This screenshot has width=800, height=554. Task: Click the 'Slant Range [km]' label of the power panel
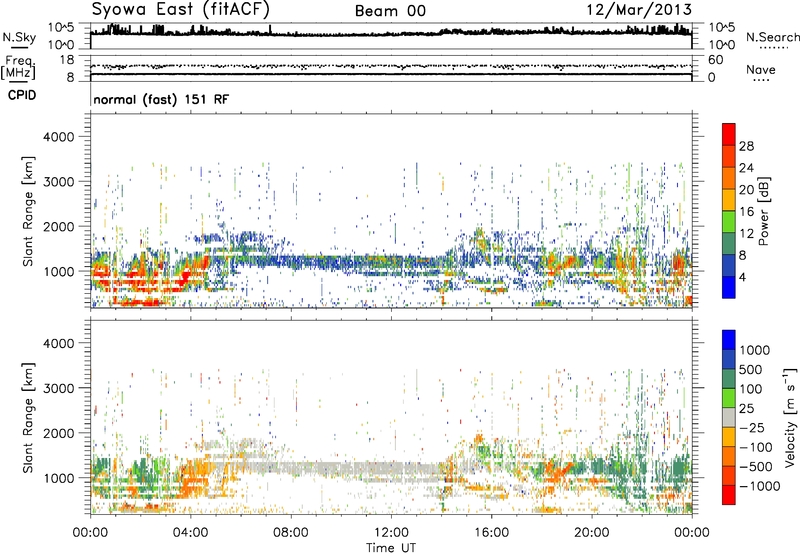(28, 211)
